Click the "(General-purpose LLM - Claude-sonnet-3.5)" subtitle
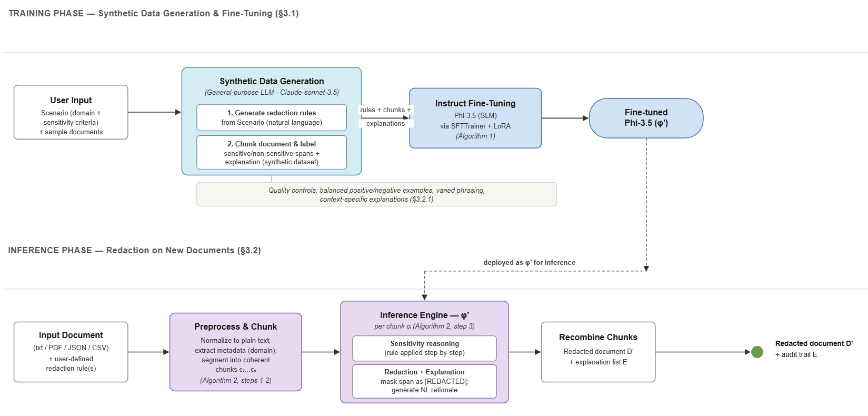Screen dimensions: 868x416 coord(272,92)
